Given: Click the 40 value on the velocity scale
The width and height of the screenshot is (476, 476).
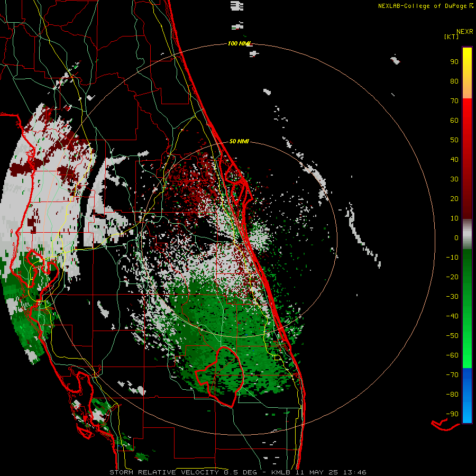Looking at the screenshot, I should pos(454,159).
